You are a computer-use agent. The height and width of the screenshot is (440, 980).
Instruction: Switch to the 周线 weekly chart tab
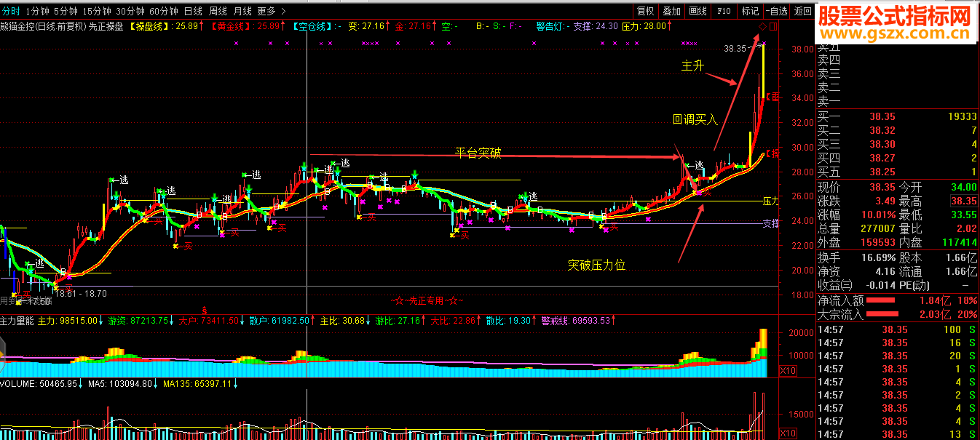(218, 11)
